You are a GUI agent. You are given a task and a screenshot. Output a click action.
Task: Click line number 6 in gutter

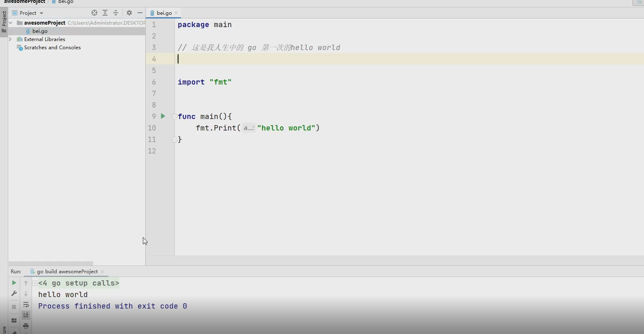pos(154,82)
